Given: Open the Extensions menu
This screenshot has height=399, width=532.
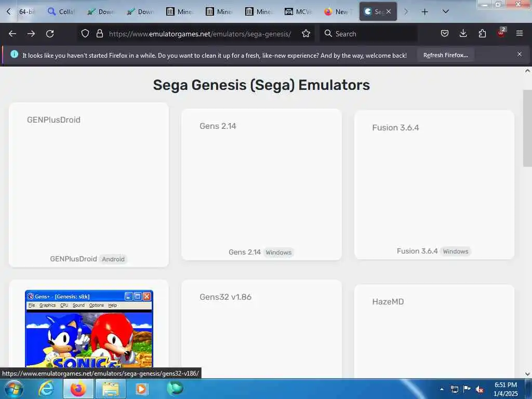Looking at the screenshot, I should 482,33.
